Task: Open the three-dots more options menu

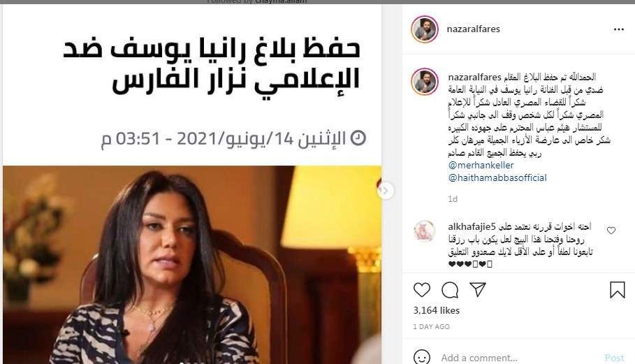Action: pyautogui.click(x=619, y=29)
